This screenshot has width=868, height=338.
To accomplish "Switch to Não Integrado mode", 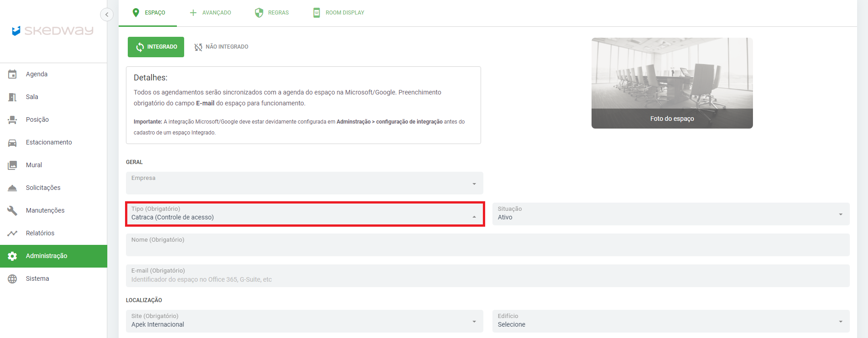I will tap(221, 47).
